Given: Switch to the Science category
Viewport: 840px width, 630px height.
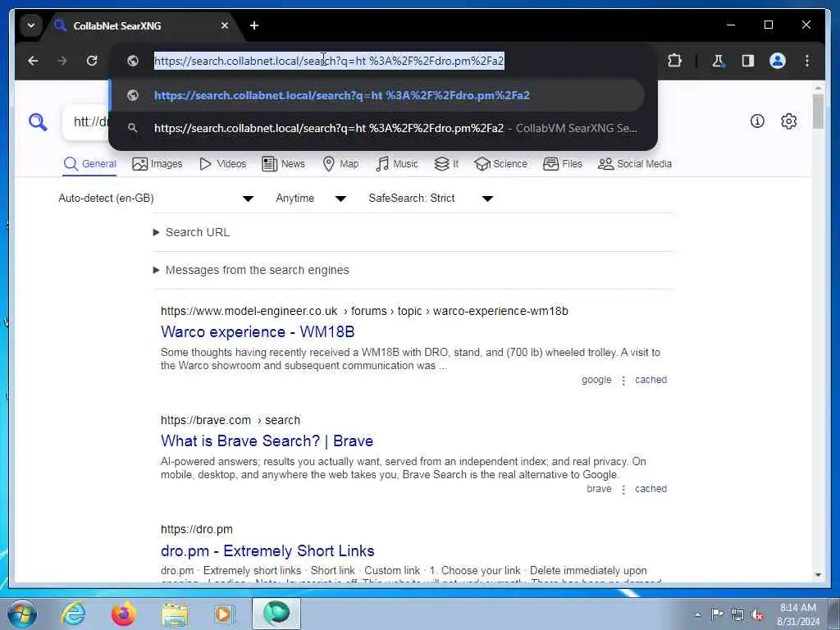Looking at the screenshot, I should coord(501,164).
